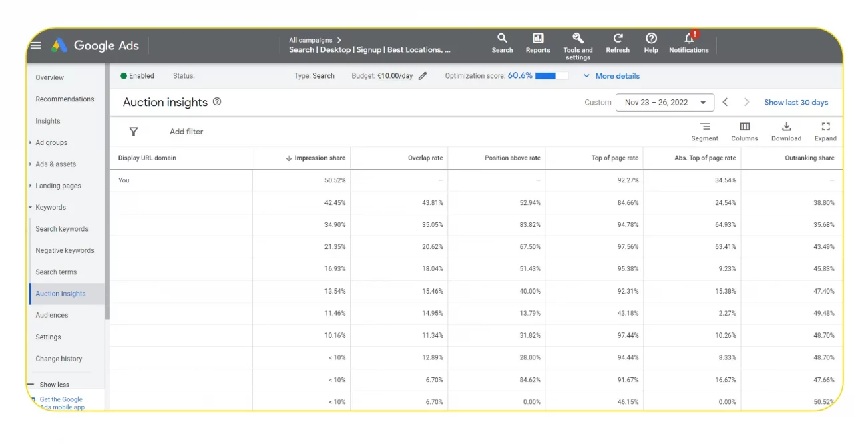Click the 42.45% impression share cell
Image resolution: width=868 pixels, height=444 pixels.
point(335,202)
